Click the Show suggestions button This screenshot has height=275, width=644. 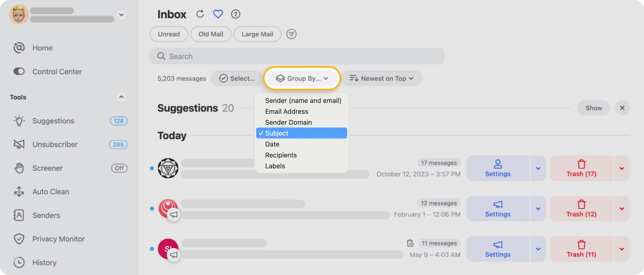[593, 108]
